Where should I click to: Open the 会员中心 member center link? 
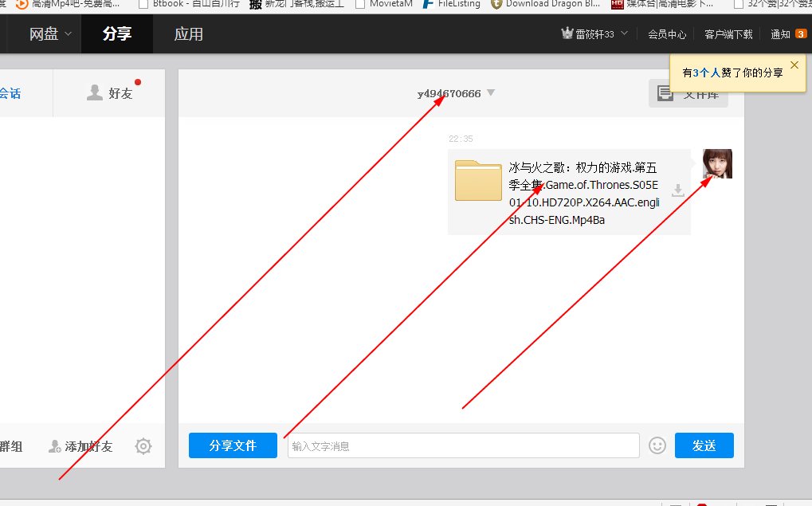(666, 34)
